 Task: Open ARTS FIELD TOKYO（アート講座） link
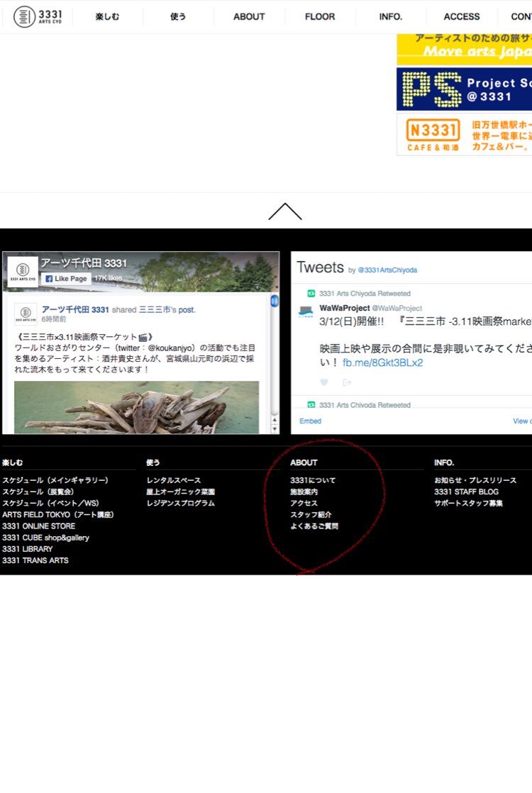point(58,514)
